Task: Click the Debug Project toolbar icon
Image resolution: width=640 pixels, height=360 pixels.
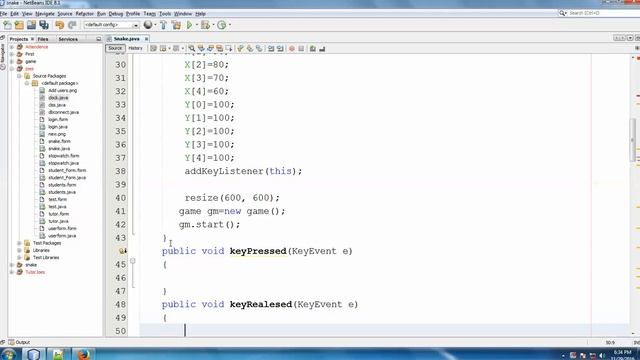Action: pos(205,25)
